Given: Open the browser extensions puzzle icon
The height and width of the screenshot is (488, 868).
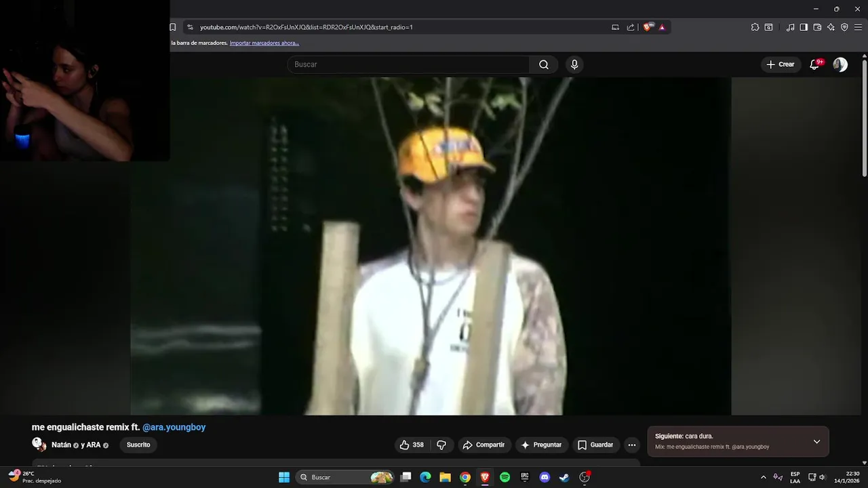Looking at the screenshot, I should tap(755, 27).
